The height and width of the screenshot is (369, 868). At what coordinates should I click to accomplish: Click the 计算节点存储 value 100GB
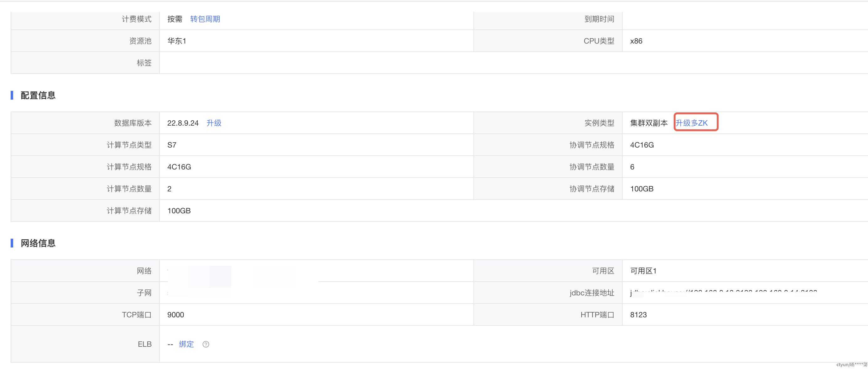click(179, 210)
